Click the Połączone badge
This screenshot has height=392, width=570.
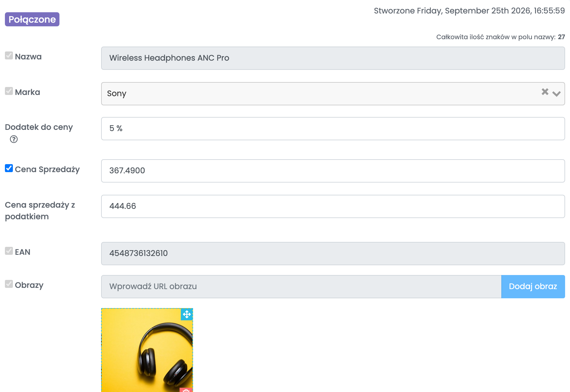tap(32, 19)
